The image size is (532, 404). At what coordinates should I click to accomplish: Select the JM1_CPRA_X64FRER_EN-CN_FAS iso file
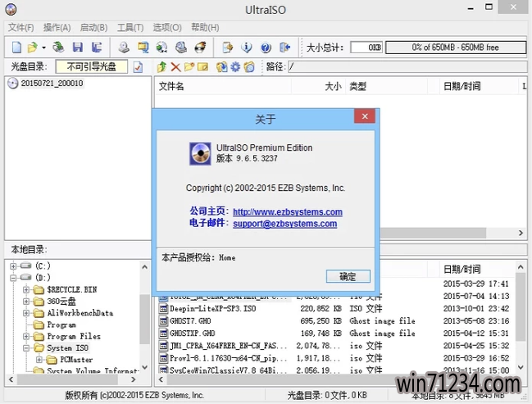[x=228, y=346]
